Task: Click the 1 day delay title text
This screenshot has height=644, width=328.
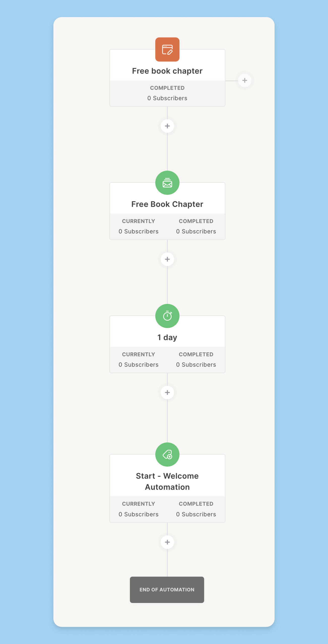Action: point(167,337)
